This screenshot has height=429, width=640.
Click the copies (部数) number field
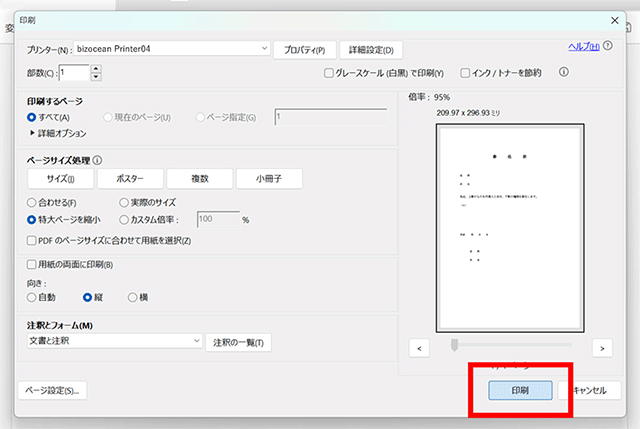[x=74, y=73]
